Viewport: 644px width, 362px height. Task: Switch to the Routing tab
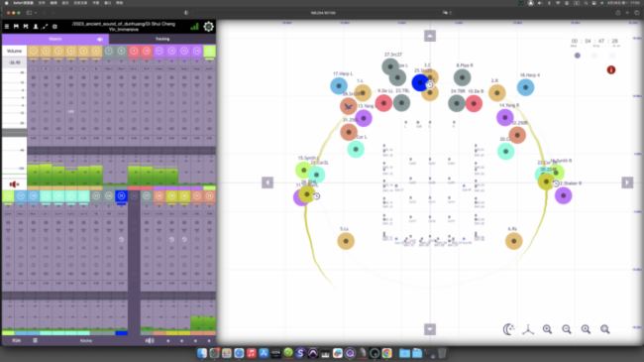162,39
